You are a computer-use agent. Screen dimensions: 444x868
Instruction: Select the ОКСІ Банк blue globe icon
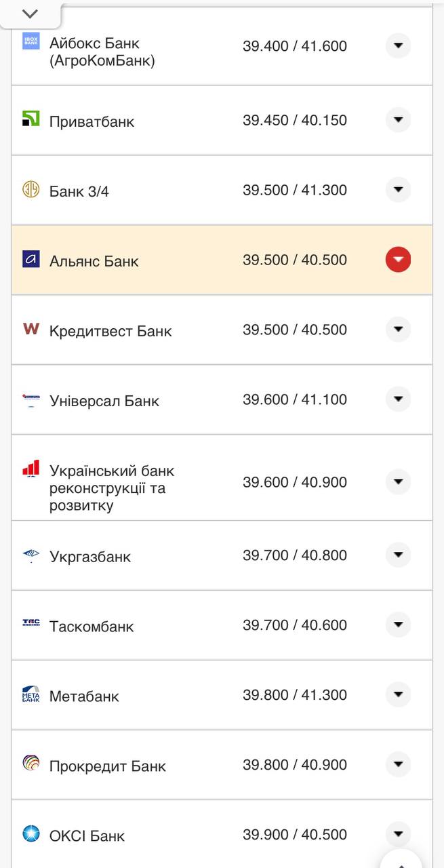click(x=31, y=834)
